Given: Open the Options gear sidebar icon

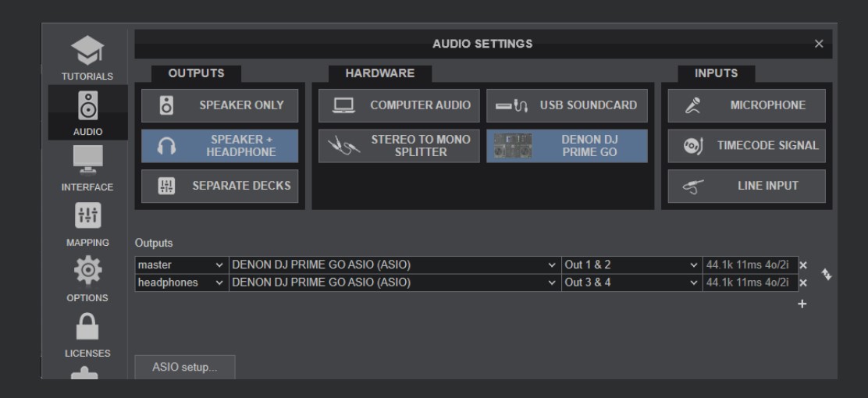Looking at the screenshot, I should point(87,278).
